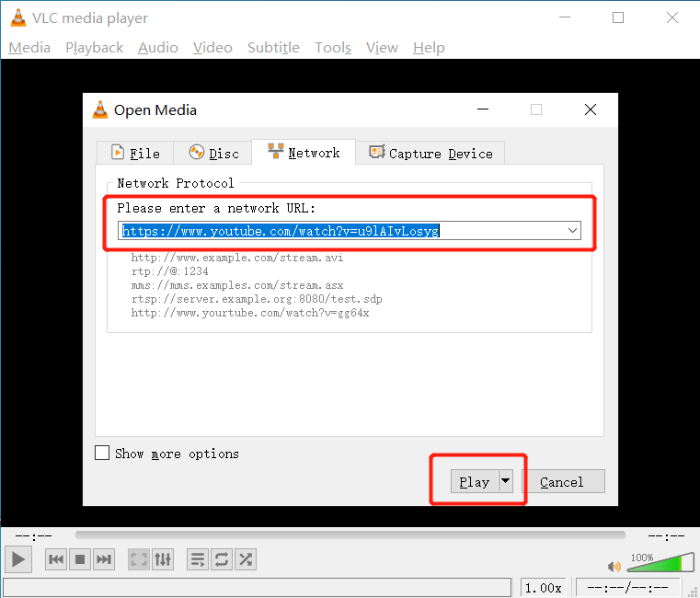Toggle random shuffle playback
This screenshot has height=598, width=700.
pyautogui.click(x=246, y=559)
